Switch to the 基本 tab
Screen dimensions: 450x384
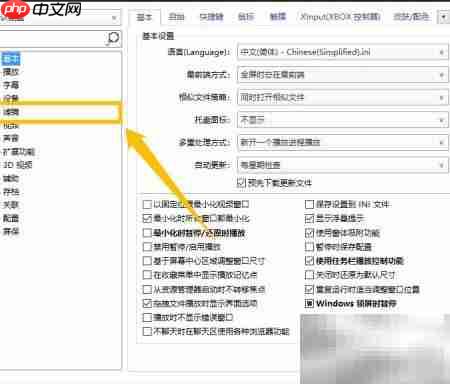pos(144,17)
